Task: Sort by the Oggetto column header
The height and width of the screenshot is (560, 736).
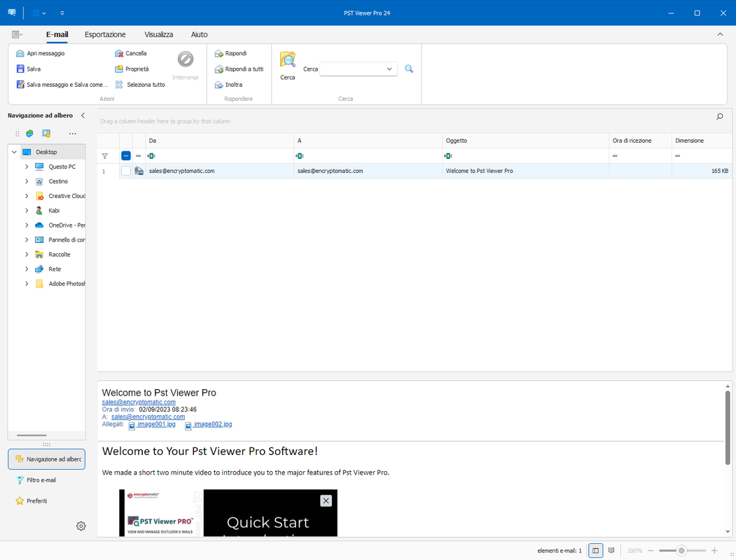Action: (525, 141)
